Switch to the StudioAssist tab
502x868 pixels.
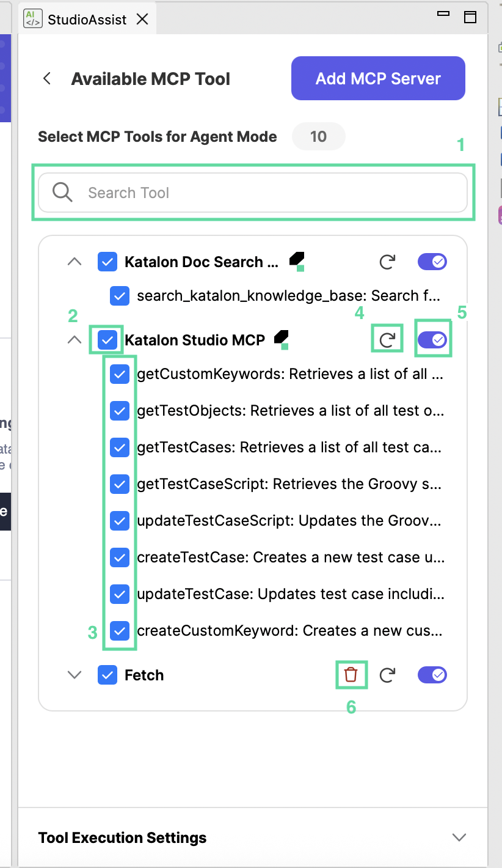point(87,19)
